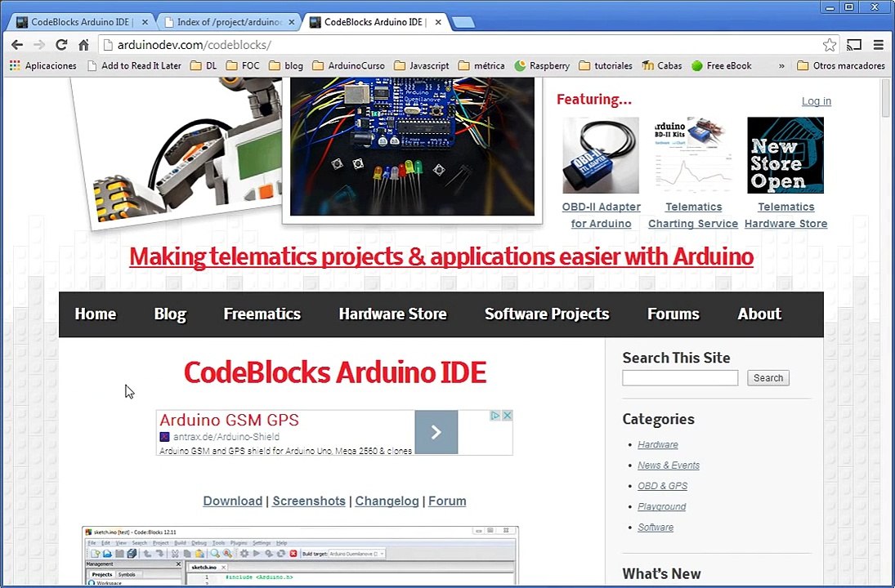Open the News & Events category link
The width and height of the screenshot is (895, 588).
pyautogui.click(x=669, y=465)
